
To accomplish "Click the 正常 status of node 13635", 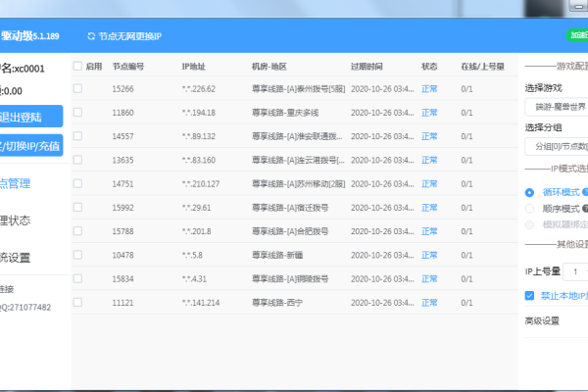I will 429,160.
